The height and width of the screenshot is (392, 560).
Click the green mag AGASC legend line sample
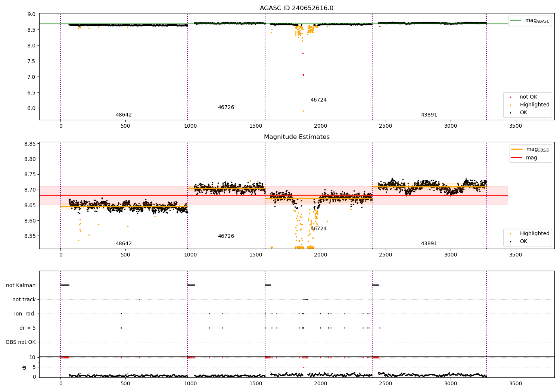tap(516, 21)
